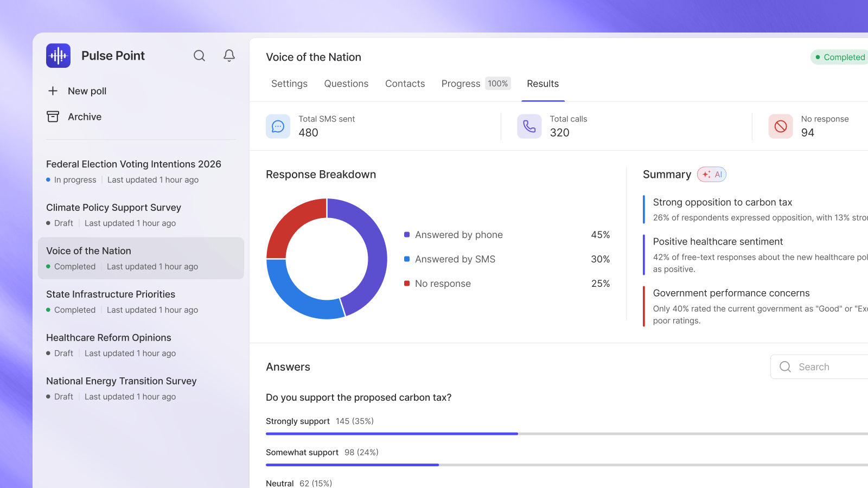Click the Pulse Point logo icon
868x488 pixels.
pos(58,55)
